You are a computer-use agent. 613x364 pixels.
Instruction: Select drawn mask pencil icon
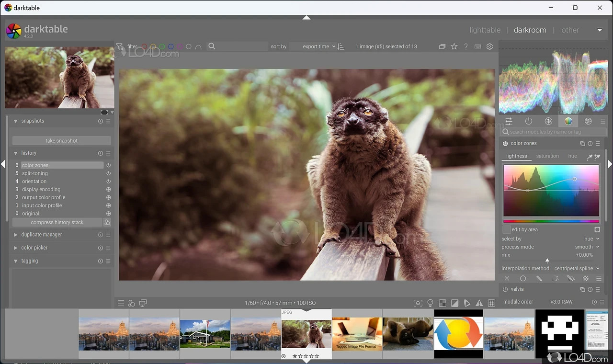click(539, 278)
